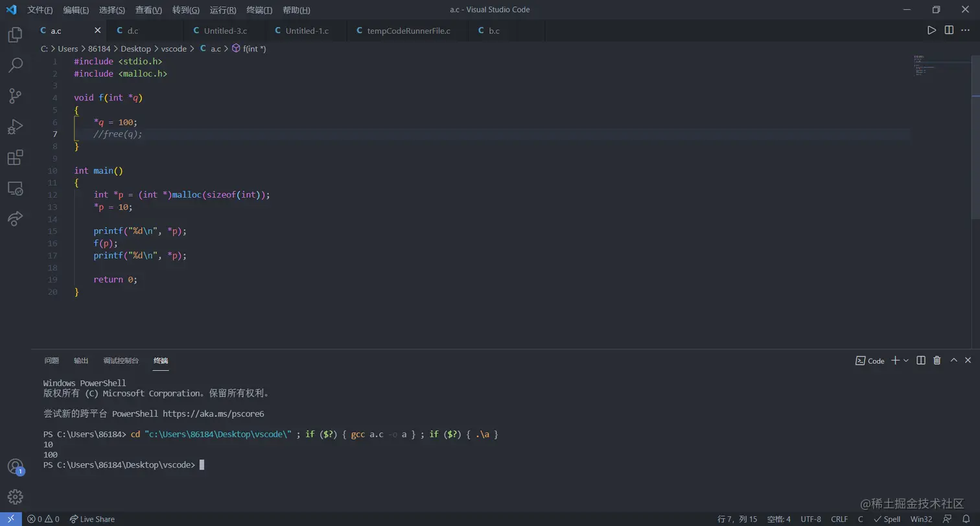Open the Remote Explorer view

(x=15, y=188)
